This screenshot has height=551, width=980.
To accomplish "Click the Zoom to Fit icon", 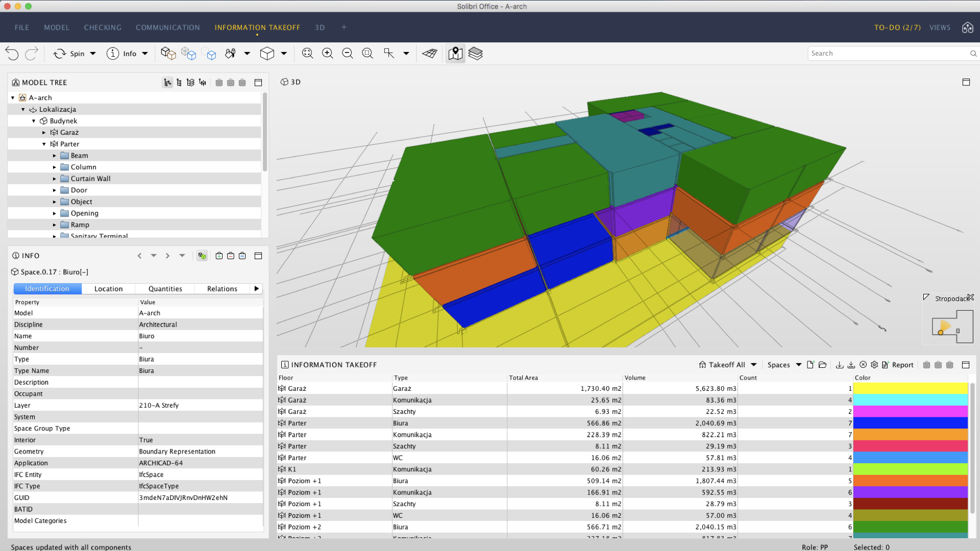I will click(x=307, y=54).
